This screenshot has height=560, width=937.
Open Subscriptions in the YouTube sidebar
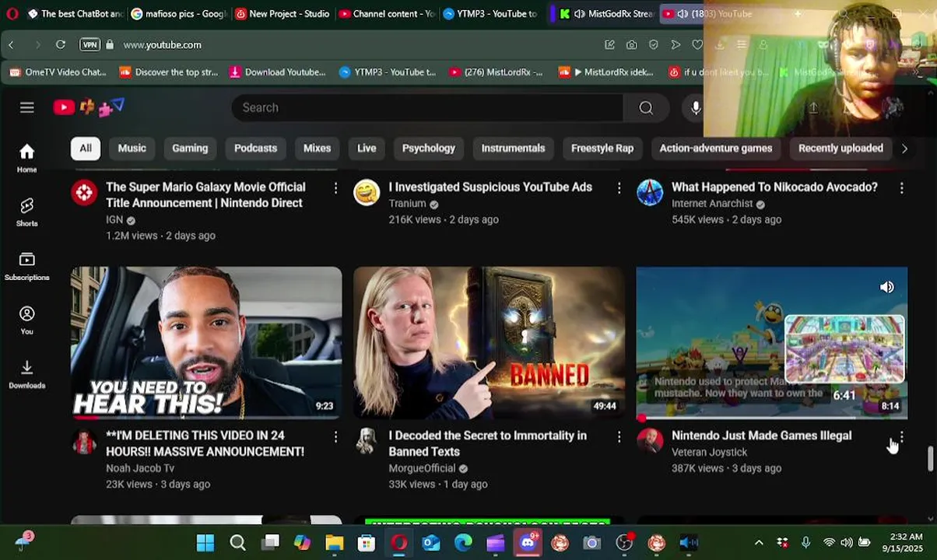point(26,266)
